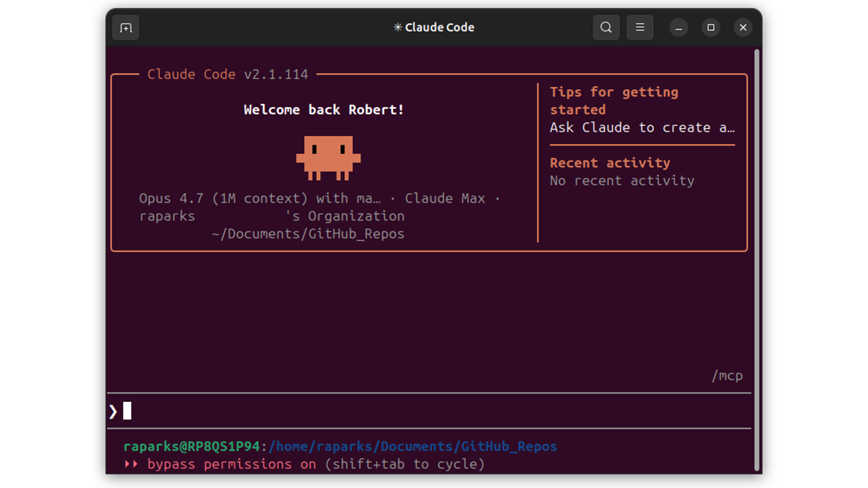
Task: Click the blinking cursor block
Action: point(127,410)
